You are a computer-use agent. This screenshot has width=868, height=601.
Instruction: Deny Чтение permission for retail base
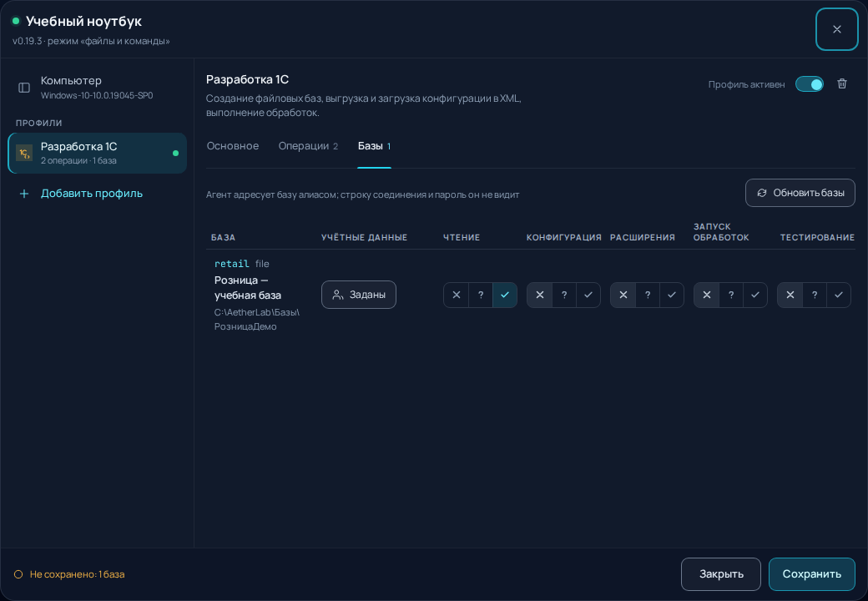pos(457,295)
